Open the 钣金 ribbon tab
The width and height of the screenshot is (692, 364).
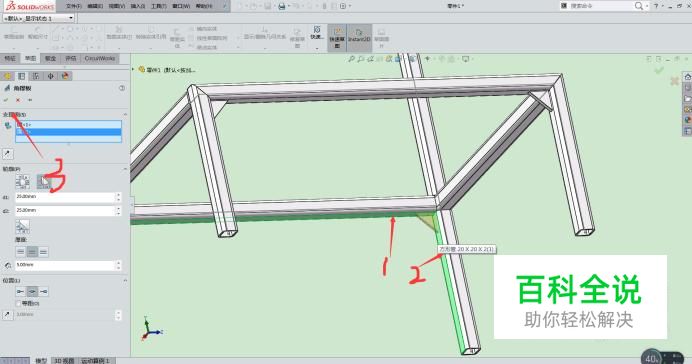(x=50, y=58)
